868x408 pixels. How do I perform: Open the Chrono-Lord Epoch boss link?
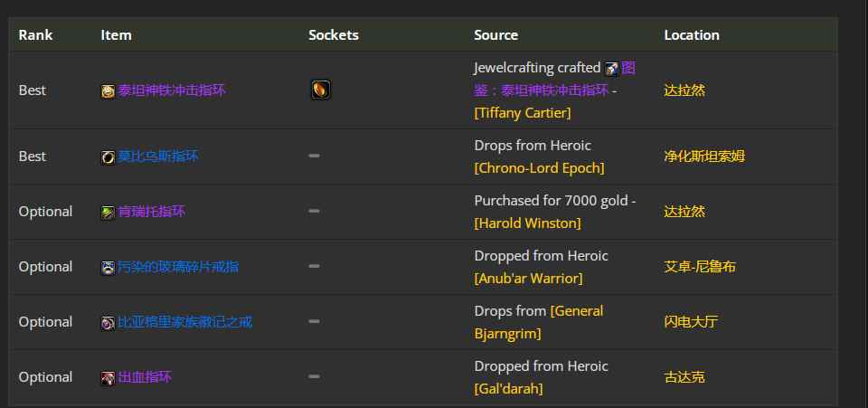tap(539, 168)
